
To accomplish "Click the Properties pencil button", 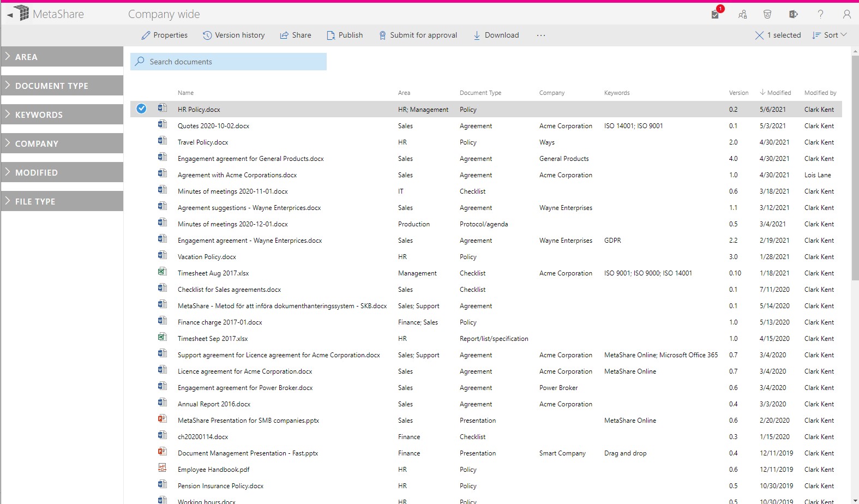I will tap(164, 35).
